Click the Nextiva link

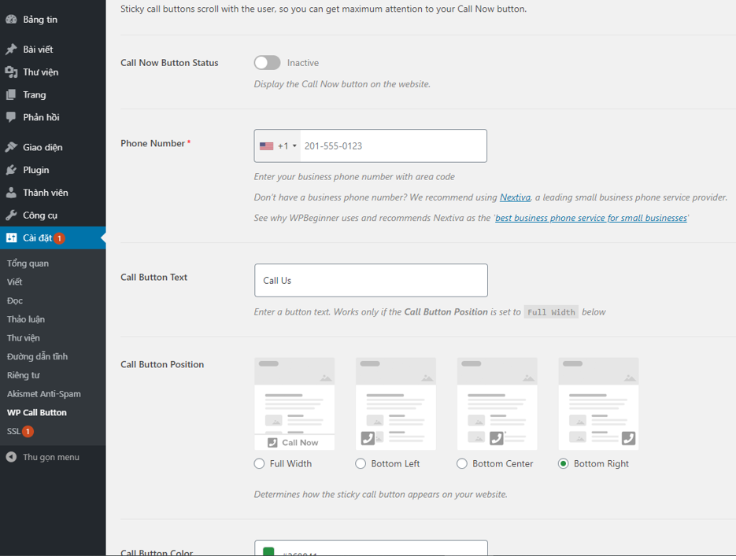point(515,197)
